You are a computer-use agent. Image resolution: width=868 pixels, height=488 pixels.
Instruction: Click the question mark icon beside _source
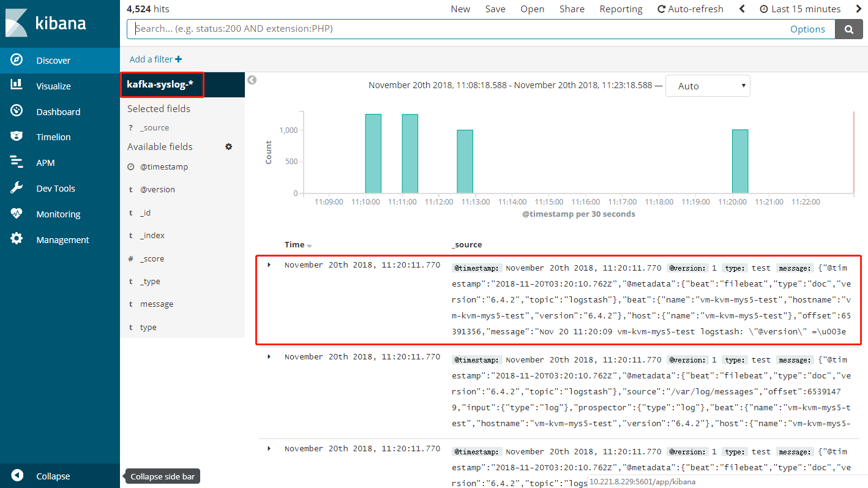pos(130,128)
